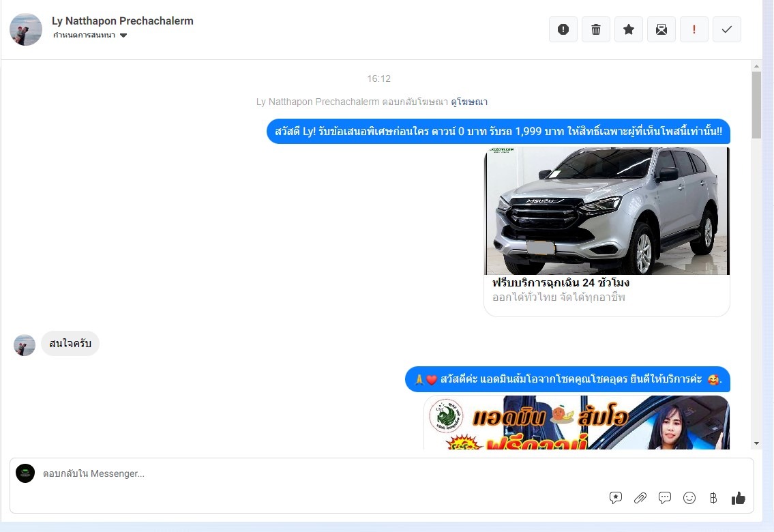The image size is (774, 532).
Task: Mark conversation as spam with octagon icon
Action: pyautogui.click(x=563, y=29)
